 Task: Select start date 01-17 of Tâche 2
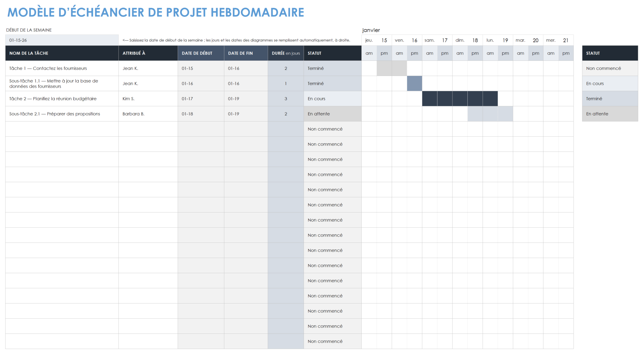(x=201, y=99)
